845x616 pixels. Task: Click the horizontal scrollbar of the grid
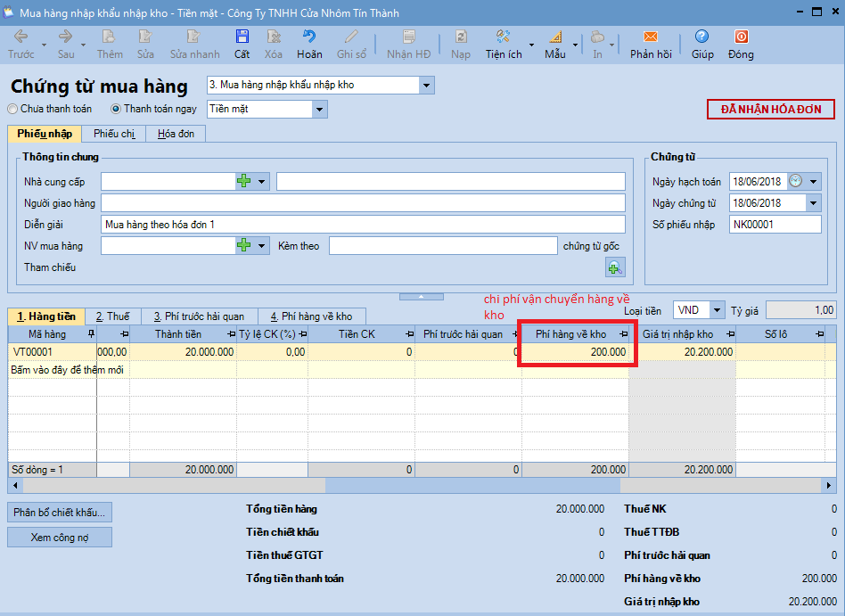(x=422, y=486)
